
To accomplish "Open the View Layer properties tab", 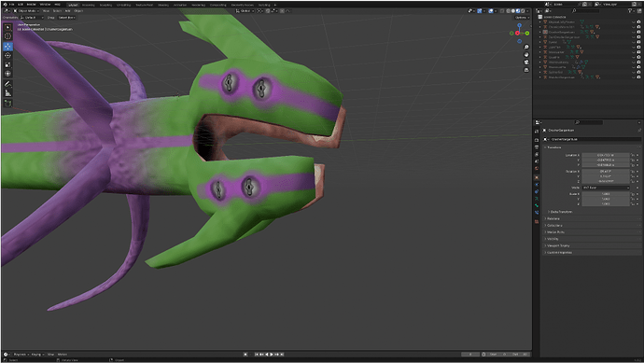I will tap(537, 154).
